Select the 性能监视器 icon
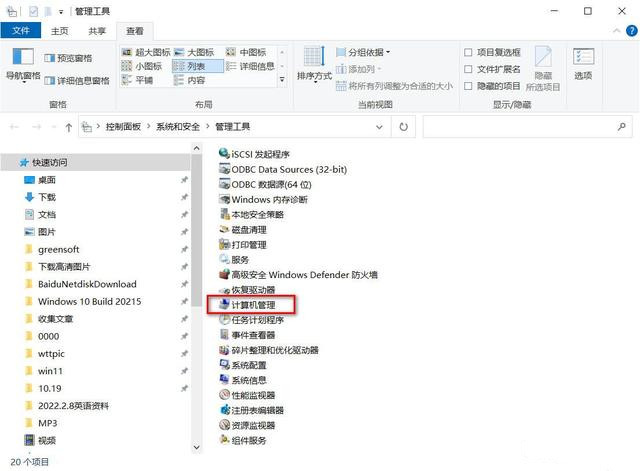The image size is (640, 471). pos(224,395)
